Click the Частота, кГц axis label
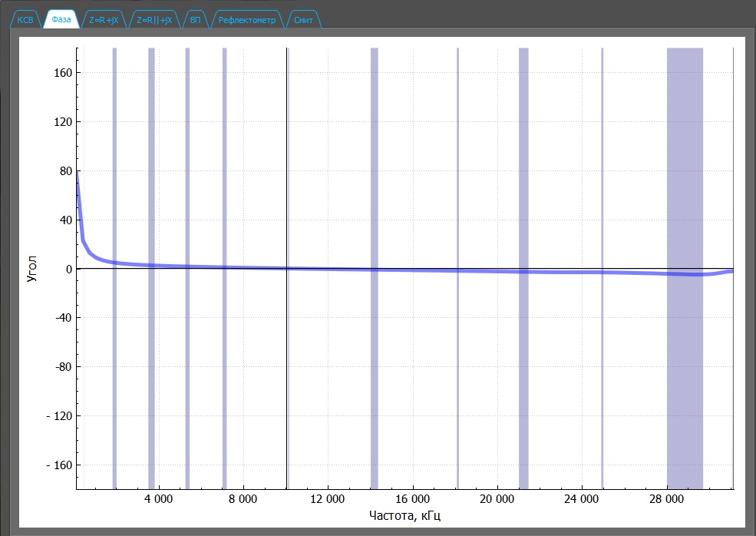 click(404, 514)
